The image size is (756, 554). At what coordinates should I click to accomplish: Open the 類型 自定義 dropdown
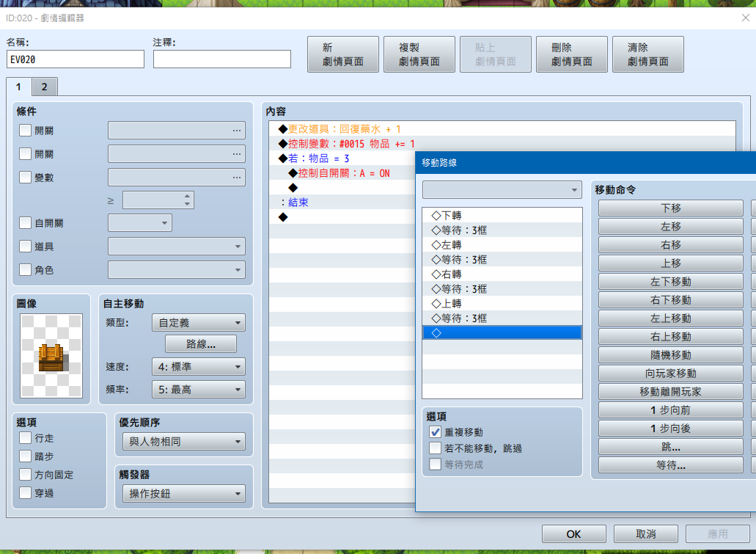[199, 322]
